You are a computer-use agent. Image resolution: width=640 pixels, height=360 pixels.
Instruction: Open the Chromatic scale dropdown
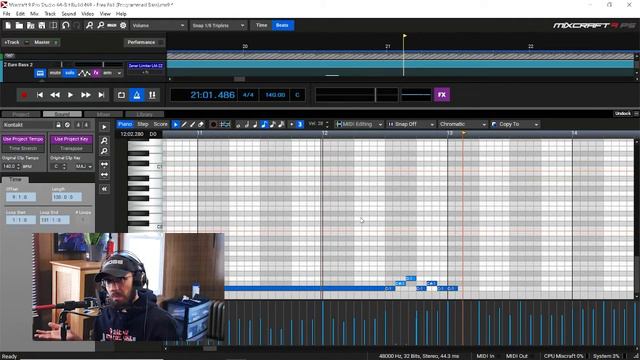point(462,124)
